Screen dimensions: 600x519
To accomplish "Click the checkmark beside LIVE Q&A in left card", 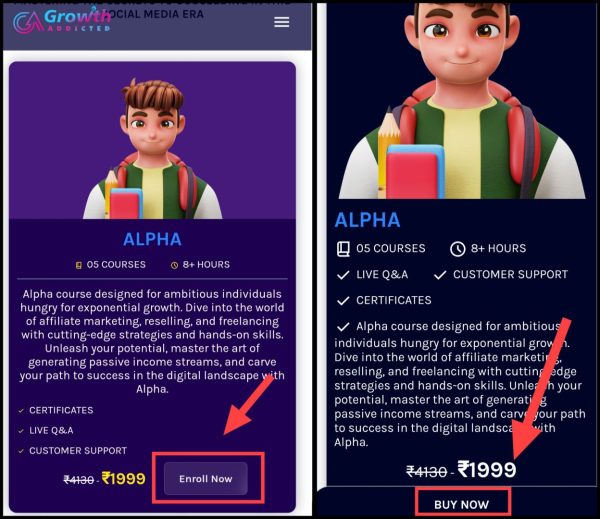I will click(x=21, y=431).
